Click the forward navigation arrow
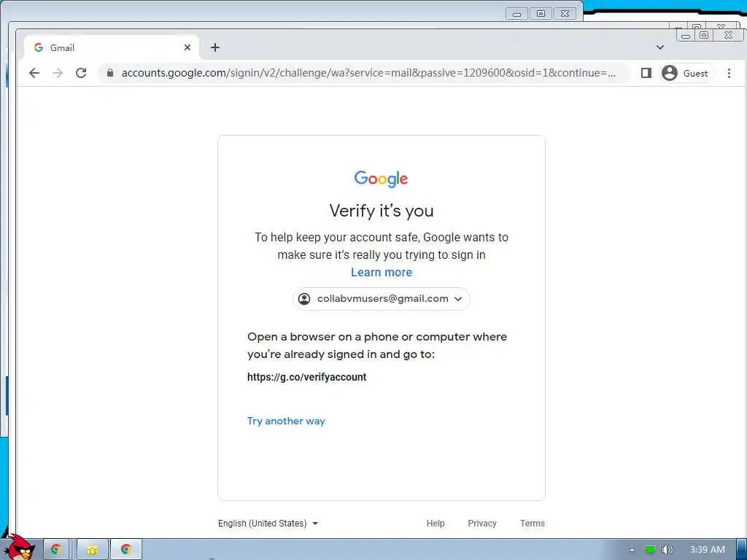Screen dimensions: 747x560 58,73
